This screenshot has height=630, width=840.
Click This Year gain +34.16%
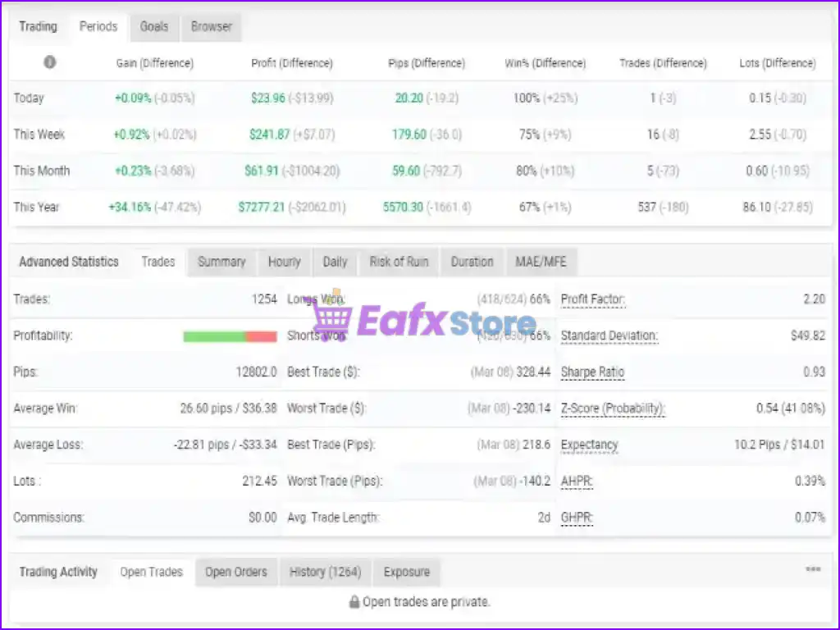coord(130,208)
